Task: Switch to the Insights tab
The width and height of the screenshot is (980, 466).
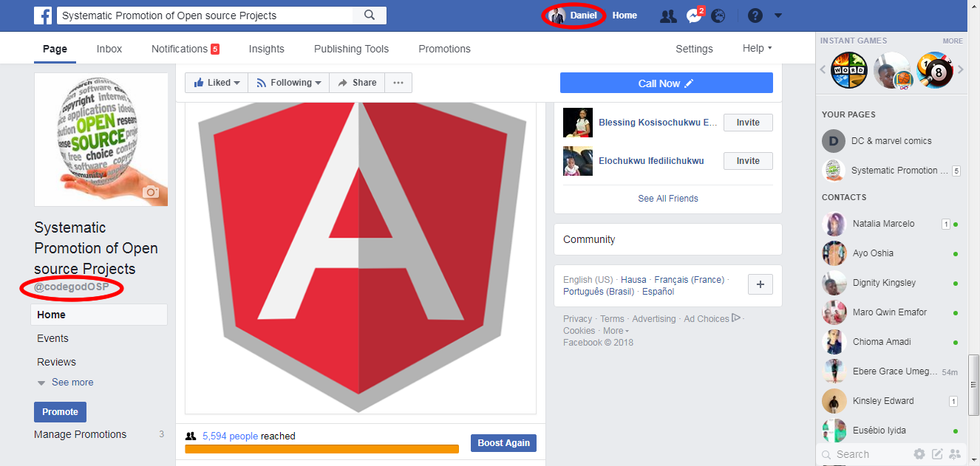Action: point(266,49)
